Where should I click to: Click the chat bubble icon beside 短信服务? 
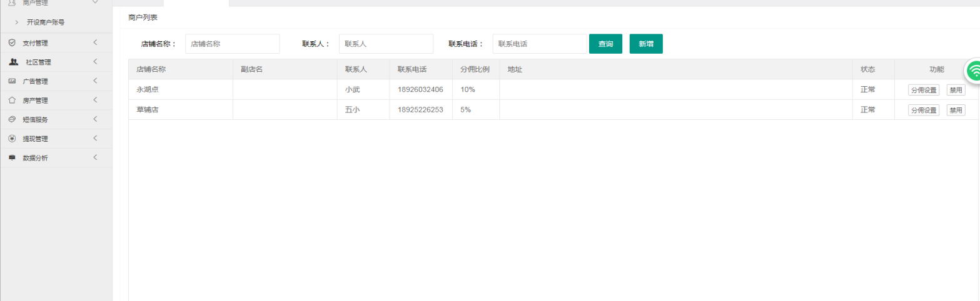(x=12, y=120)
